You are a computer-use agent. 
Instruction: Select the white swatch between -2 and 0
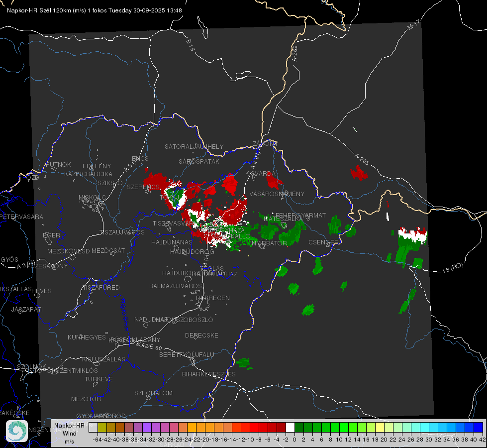290,428
